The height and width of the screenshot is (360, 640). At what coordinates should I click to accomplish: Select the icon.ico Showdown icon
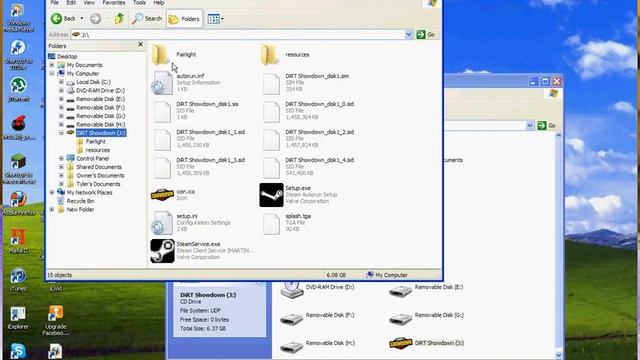(162, 195)
